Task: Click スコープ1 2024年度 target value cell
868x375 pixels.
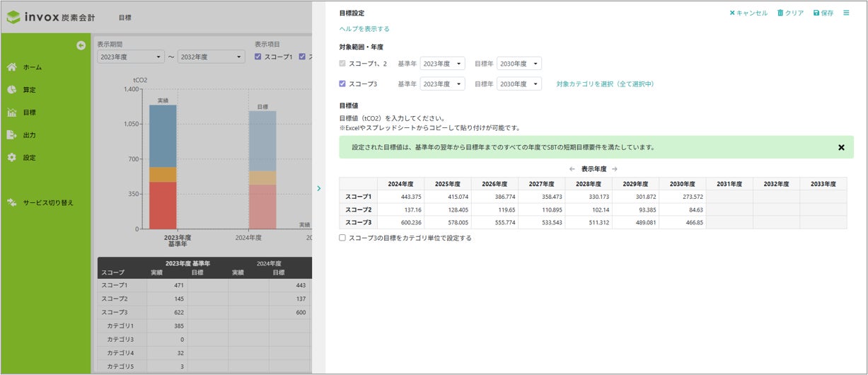Action: 400,196
